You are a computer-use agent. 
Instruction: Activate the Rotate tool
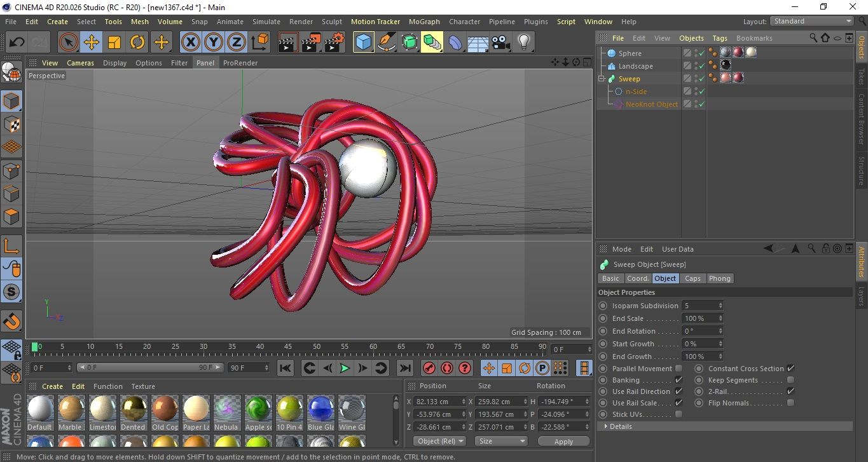(x=137, y=43)
